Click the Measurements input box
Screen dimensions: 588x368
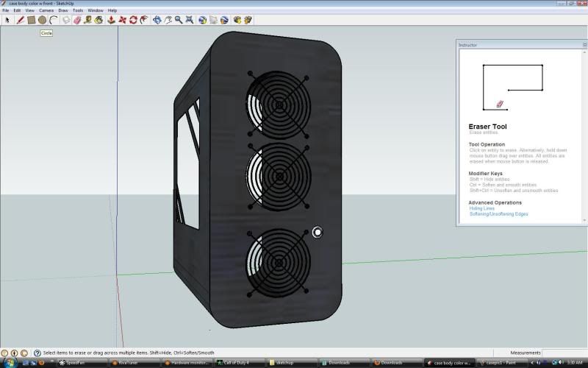point(564,353)
